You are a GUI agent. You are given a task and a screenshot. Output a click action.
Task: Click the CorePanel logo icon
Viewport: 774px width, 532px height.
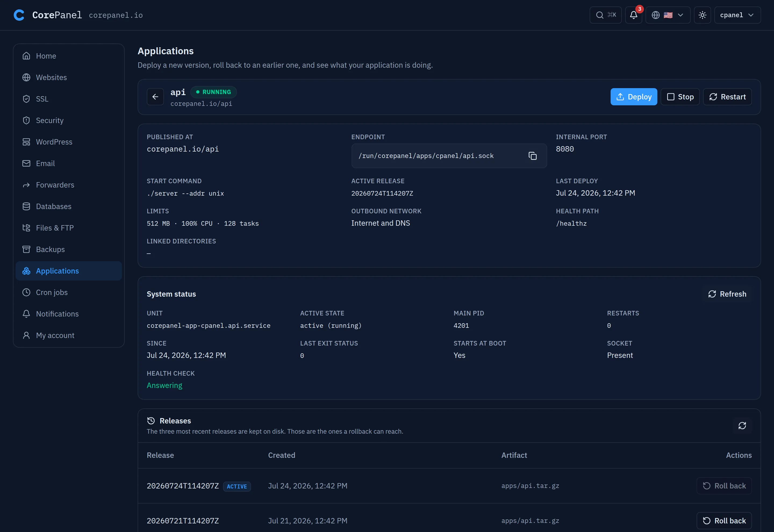coord(19,15)
